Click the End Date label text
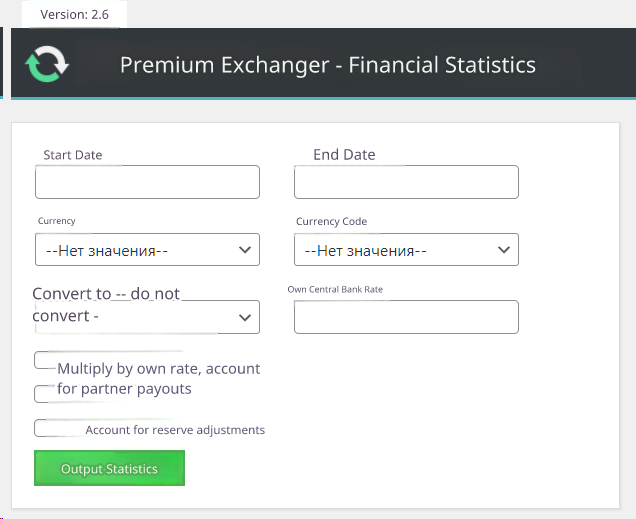The width and height of the screenshot is (636, 519). tap(344, 154)
